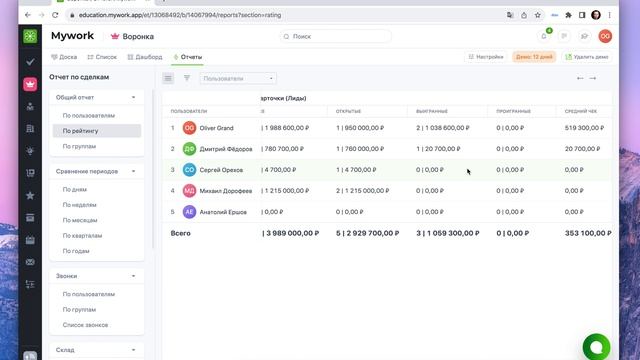Open the briefcase icon in sidebar
The height and width of the screenshot is (360, 640).
coord(30,240)
